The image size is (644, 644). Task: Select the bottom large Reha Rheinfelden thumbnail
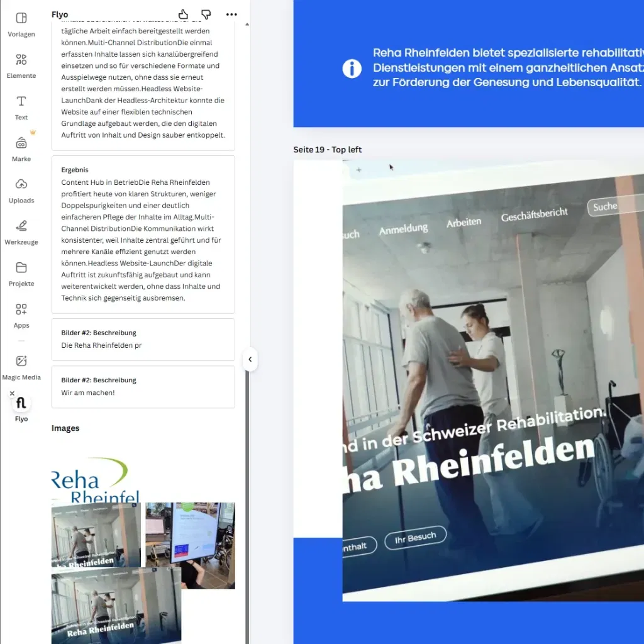coord(116,606)
